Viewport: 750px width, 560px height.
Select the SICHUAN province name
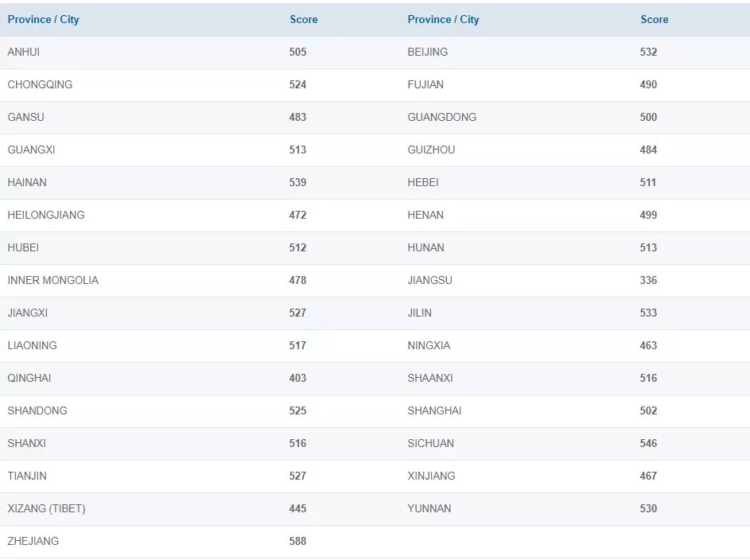tap(430, 443)
